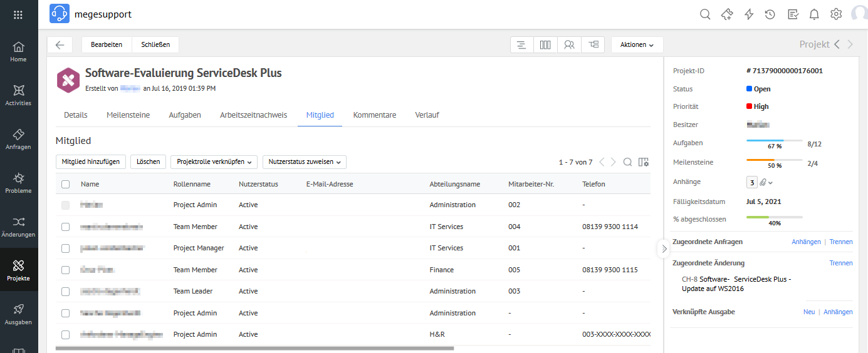Click the Meilensteine 50 % progress bar
Image resolution: width=868 pixels, height=353 pixels.
pyautogui.click(x=774, y=161)
